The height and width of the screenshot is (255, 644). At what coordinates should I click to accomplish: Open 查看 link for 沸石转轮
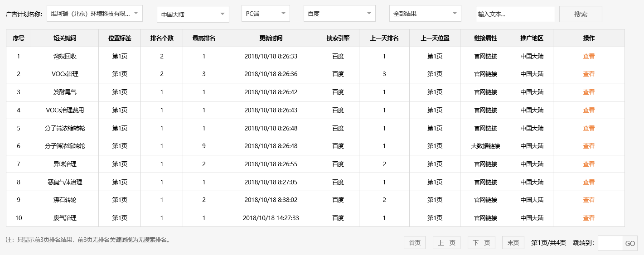coord(589,200)
